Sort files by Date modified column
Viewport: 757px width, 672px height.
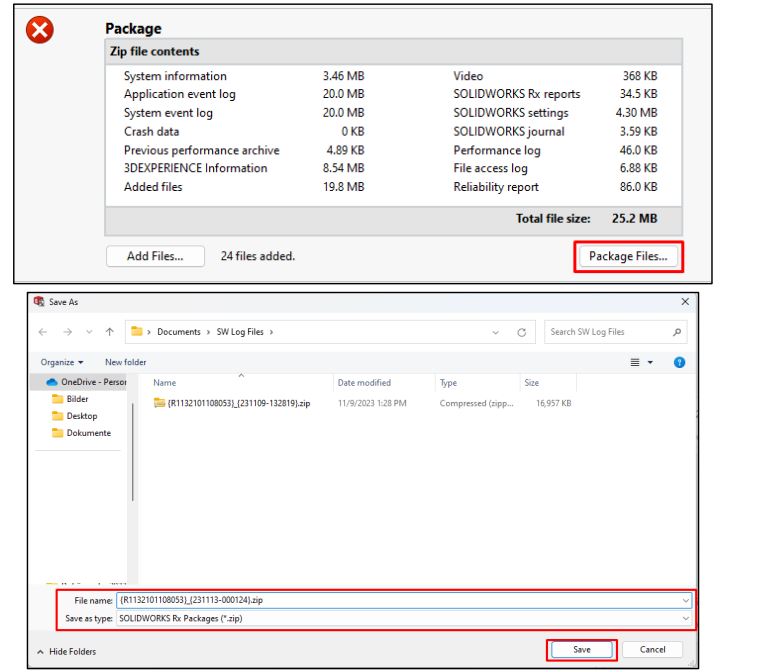tap(364, 383)
